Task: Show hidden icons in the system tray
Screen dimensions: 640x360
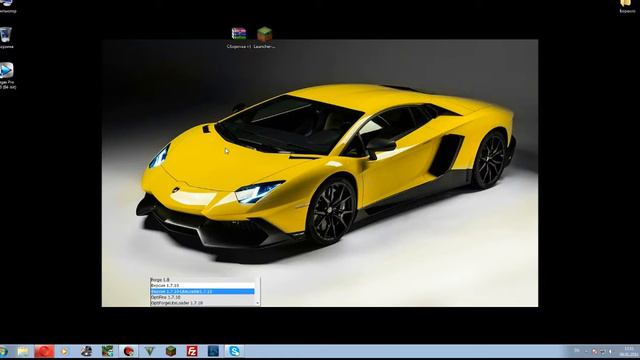Action: click(586, 351)
